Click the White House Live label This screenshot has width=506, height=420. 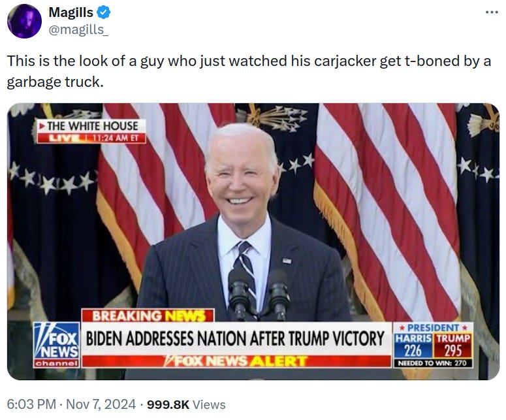pyautogui.click(x=91, y=131)
